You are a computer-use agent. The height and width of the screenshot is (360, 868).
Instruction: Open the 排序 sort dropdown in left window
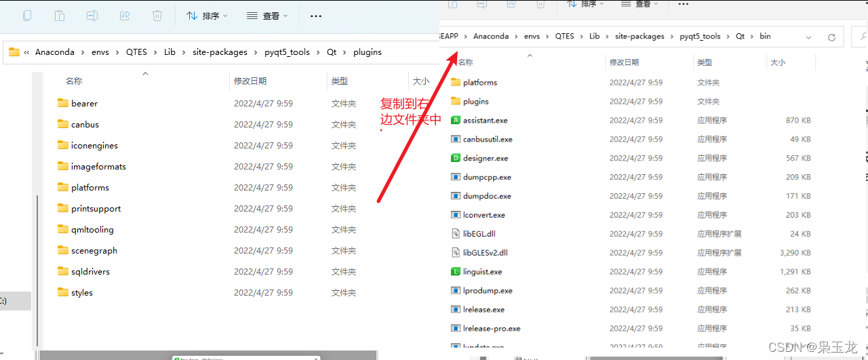(208, 16)
